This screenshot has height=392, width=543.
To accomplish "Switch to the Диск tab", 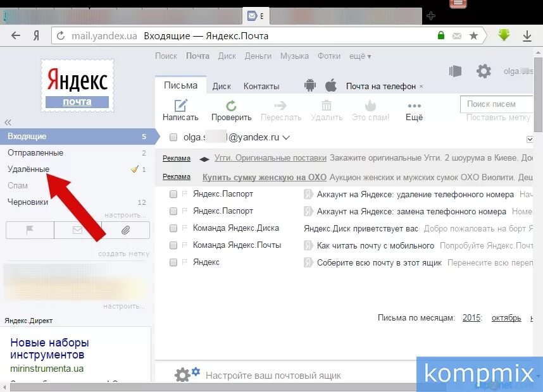I will click(222, 86).
